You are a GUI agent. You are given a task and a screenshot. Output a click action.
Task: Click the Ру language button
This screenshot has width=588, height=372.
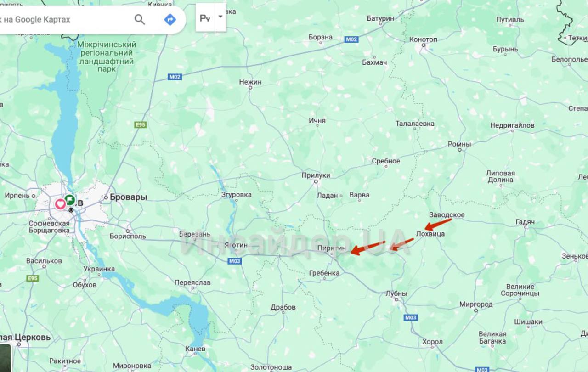[x=205, y=17]
